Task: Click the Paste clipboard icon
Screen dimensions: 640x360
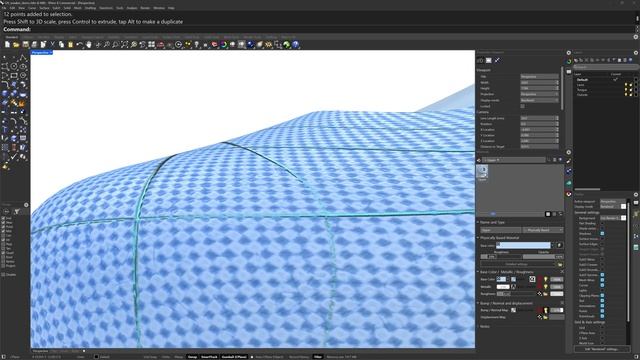Action: click(70, 44)
